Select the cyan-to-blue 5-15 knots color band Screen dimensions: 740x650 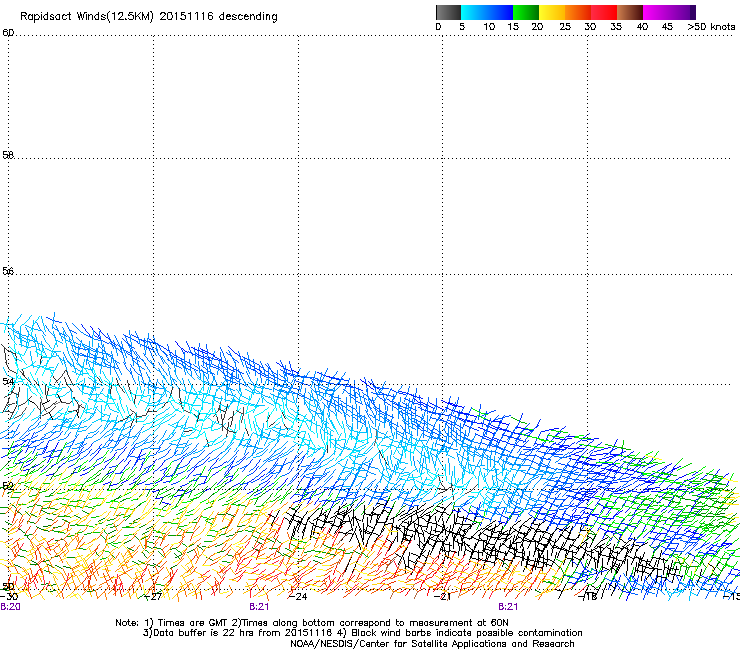487,12
